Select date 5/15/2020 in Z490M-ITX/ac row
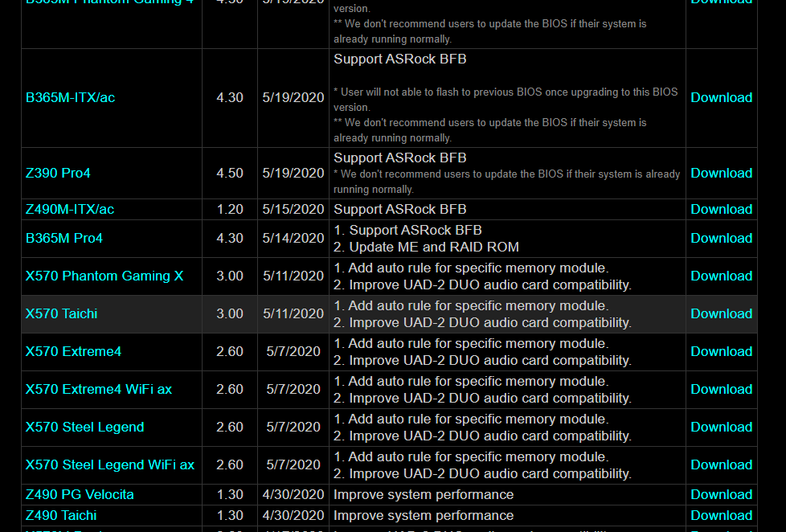Screen dimensions: 786x532 293,209
